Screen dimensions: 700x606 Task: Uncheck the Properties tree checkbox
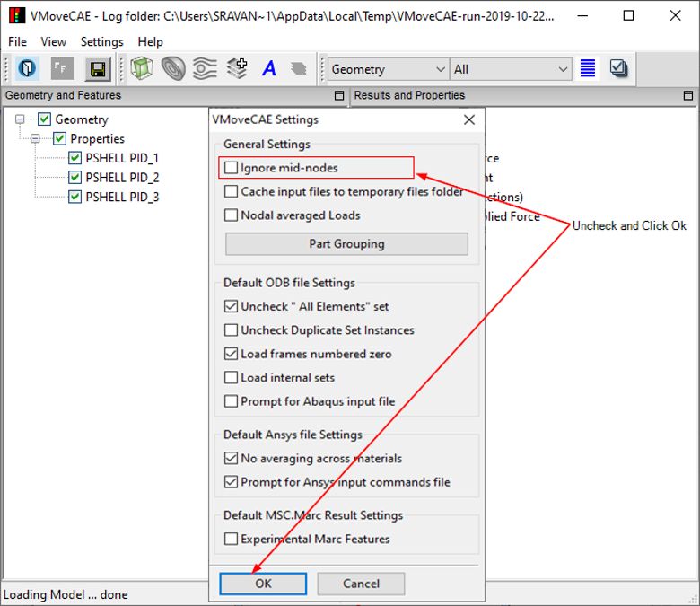coord(59,138)
